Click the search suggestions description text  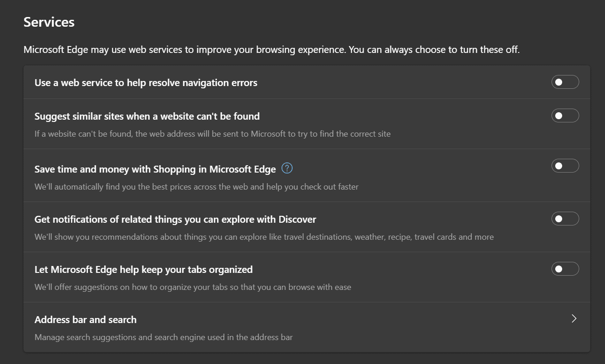coord(163,337)
